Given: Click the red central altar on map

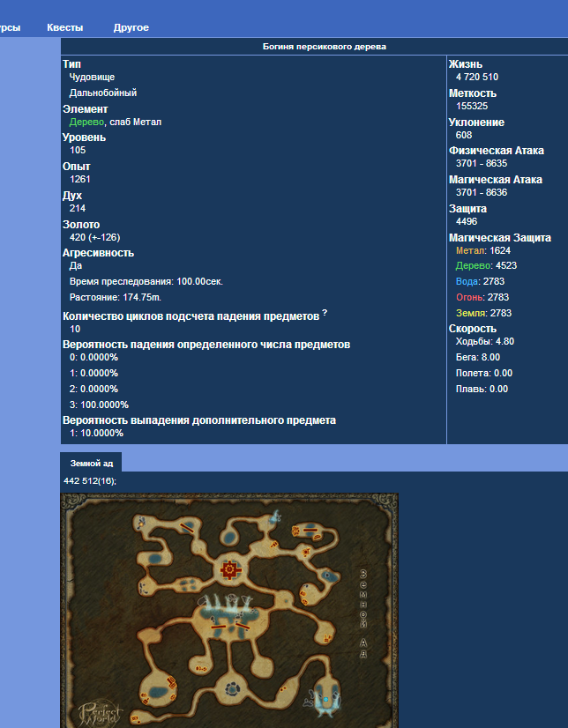Looking at the screenshot, I should pos(229,569).
